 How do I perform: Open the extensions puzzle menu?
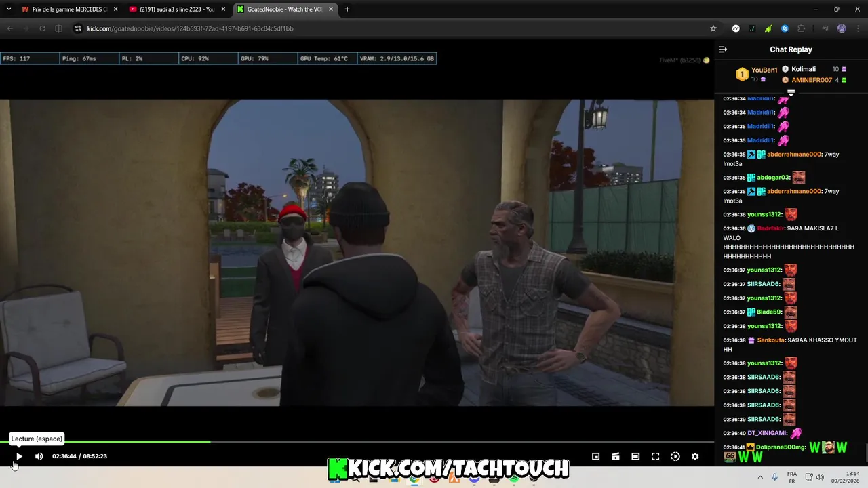(x=802, y=28)
